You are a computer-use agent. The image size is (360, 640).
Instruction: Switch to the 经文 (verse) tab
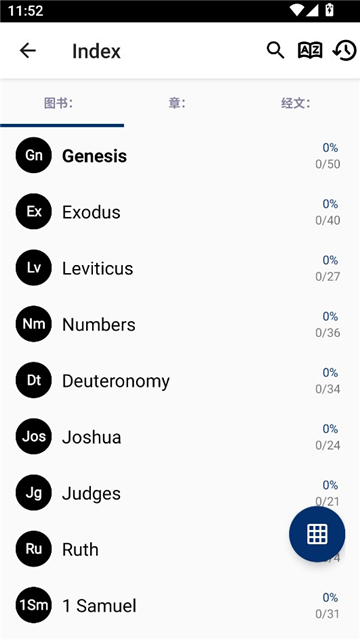click(296, 103)
